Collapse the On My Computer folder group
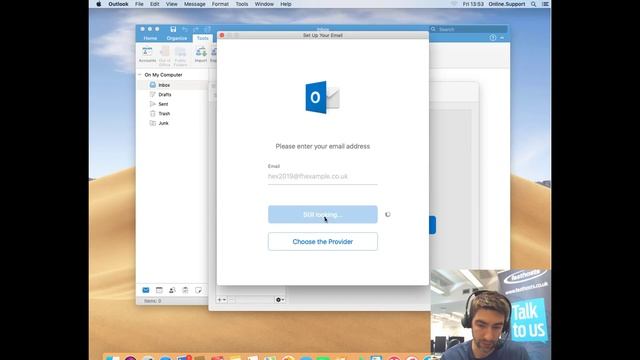This screenshot has width=640, height=360. pos(140,75)
